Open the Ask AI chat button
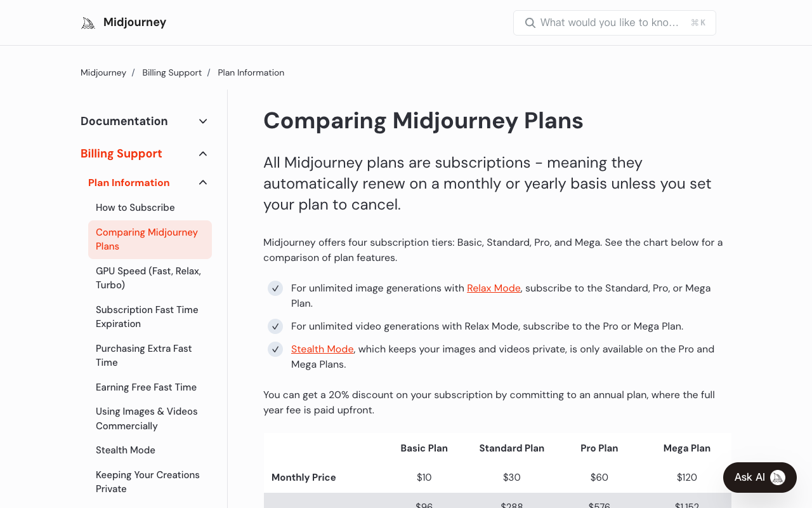Screen dimensions: 812x508 [760, 478]
